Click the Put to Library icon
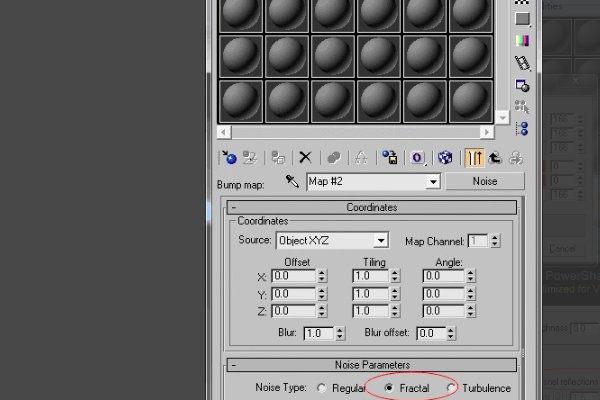Image resolution: width=600 pixels, height=400 pixels. coord(390,157)
